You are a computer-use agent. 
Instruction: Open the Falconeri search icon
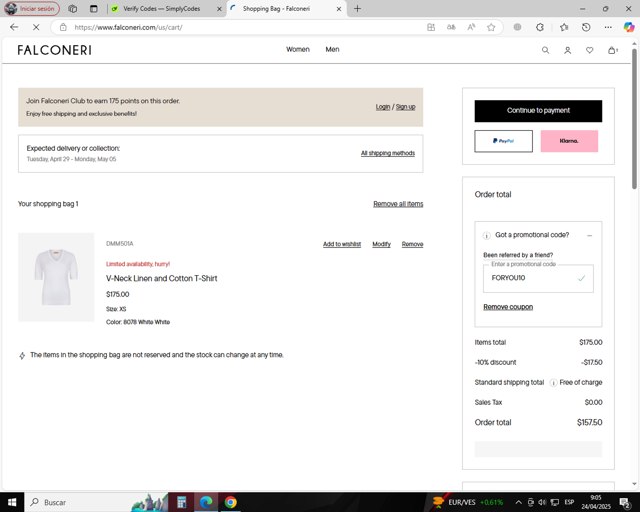pos(545,50)
